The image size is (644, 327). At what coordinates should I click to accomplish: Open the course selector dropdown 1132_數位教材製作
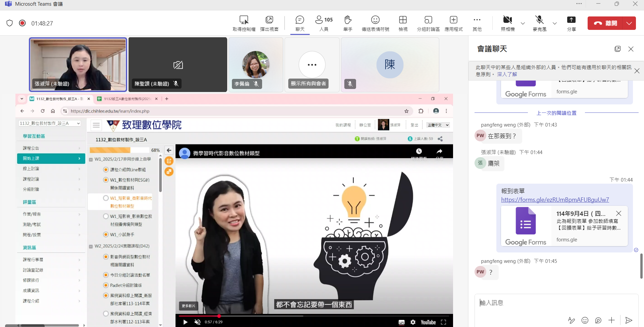[x=50, y=124]
